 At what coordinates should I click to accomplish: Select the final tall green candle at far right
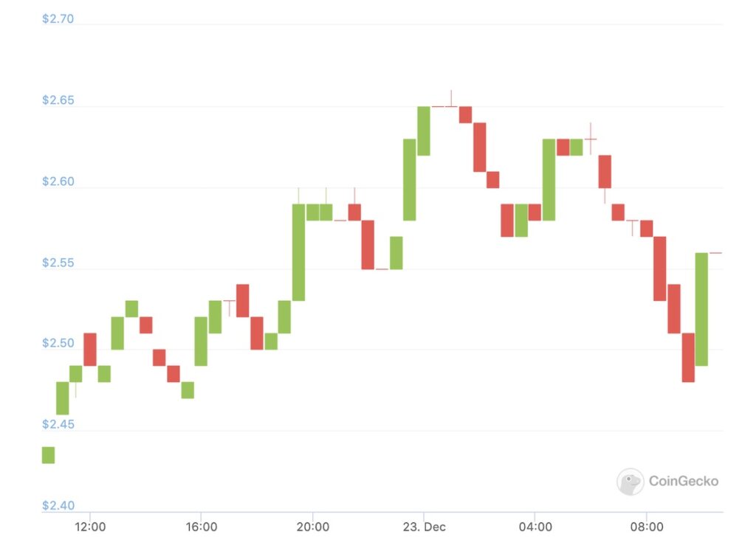(701, 308)
